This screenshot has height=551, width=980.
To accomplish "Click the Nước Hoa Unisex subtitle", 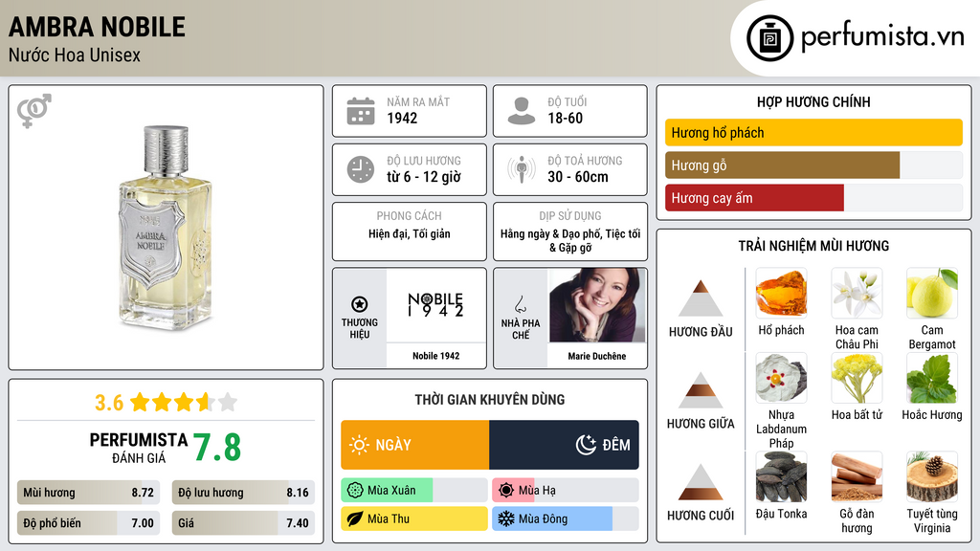I will [x=75, y=55].
